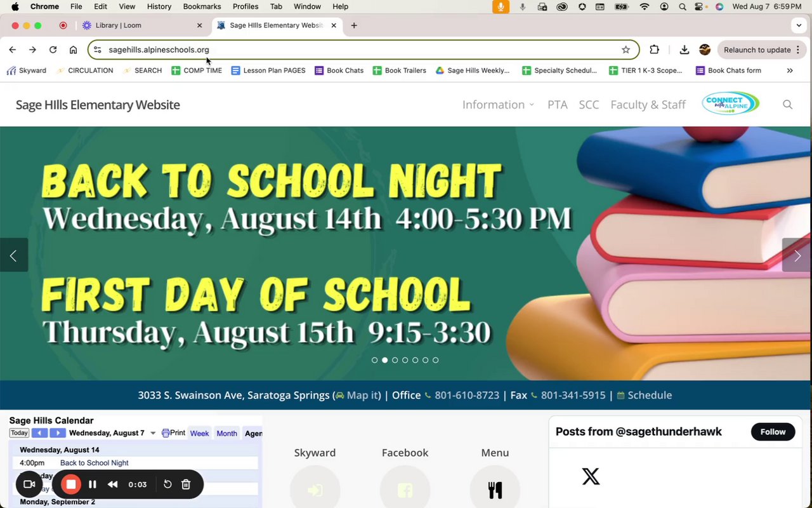Reload the current page
812x508 pixels.
click(53, 50)
